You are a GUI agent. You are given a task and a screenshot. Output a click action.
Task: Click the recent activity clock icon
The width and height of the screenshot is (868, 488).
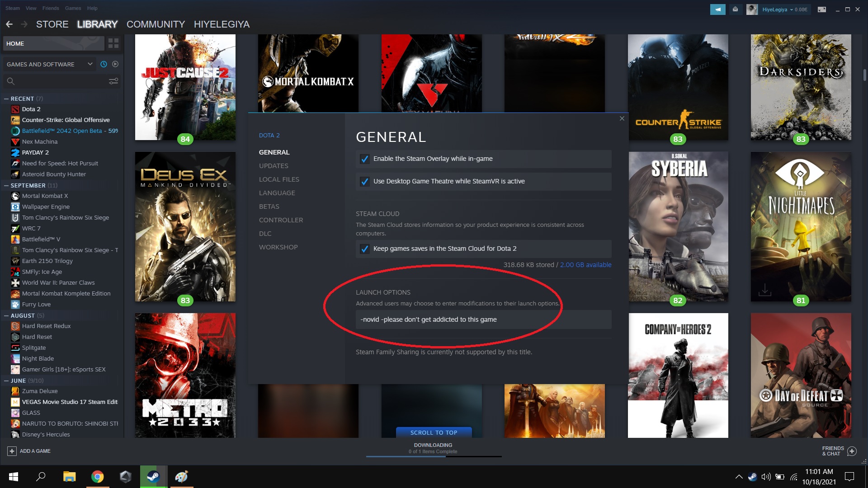(x=104, y=64)
